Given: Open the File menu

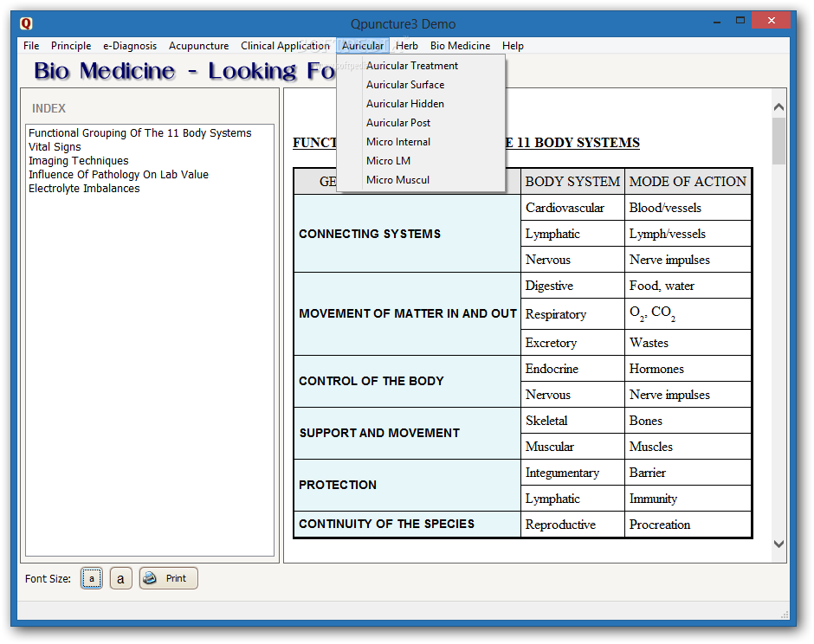Looking at the screenshot, I should [x=31, y=46].
